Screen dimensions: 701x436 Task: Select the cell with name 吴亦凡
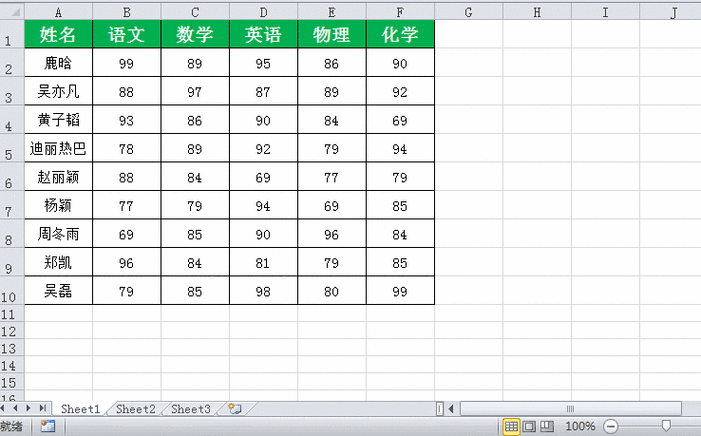tap(58, 91)
